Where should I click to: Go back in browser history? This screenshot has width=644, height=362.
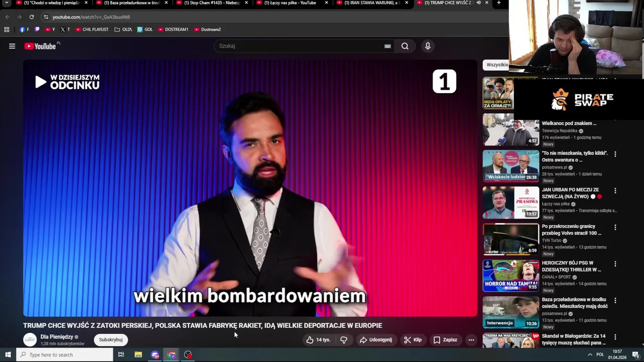click(7, 17)
